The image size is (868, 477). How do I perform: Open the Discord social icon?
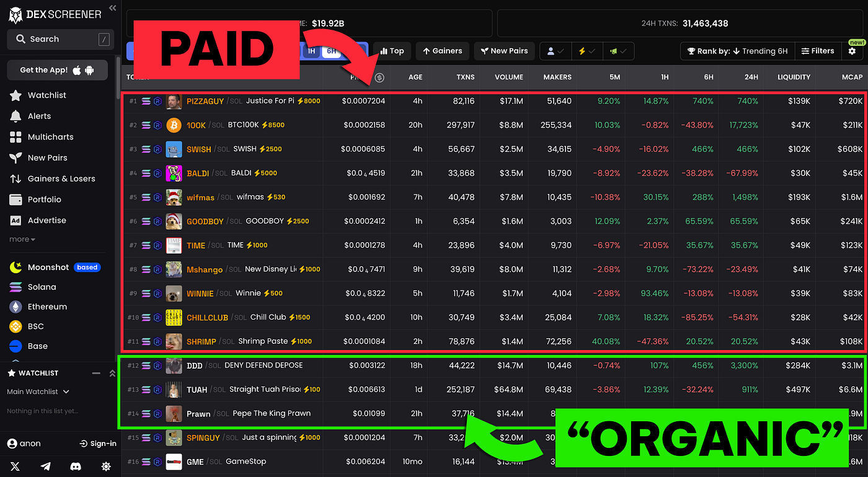coord(76,466)
